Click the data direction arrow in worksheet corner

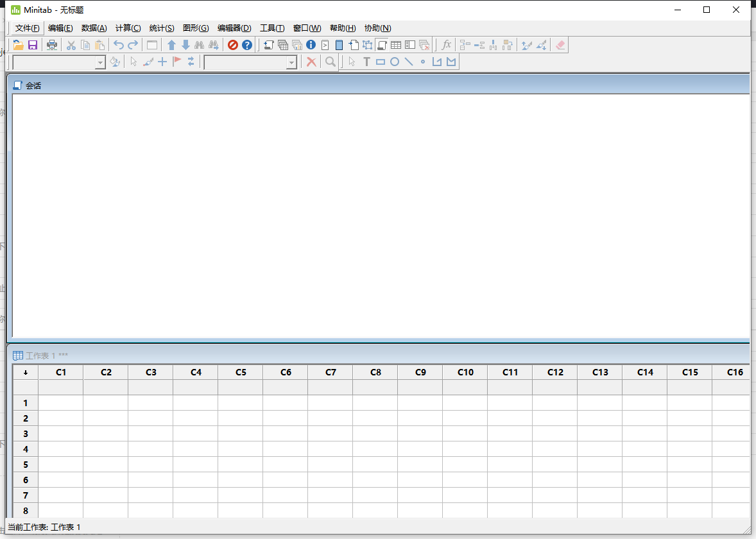coord(26,372)
